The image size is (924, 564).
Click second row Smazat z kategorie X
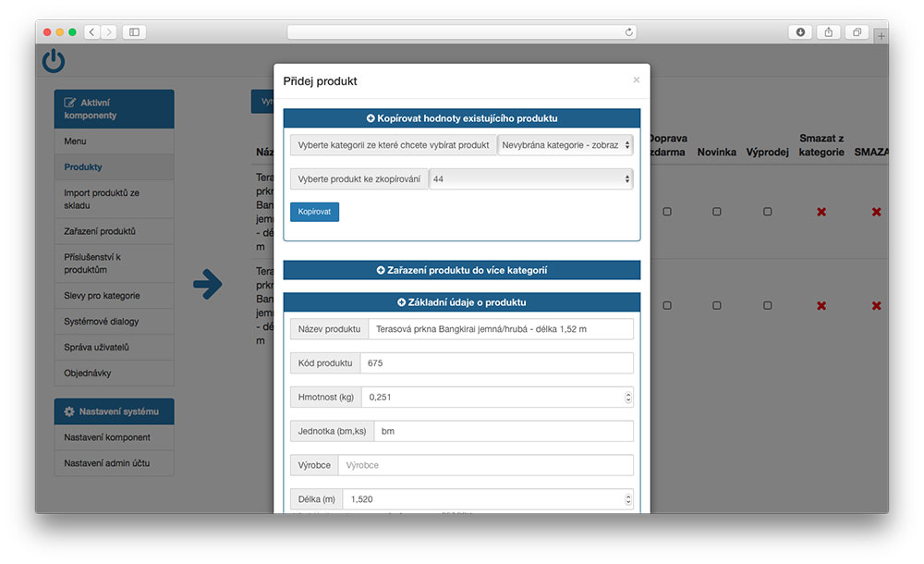point(821,306)
